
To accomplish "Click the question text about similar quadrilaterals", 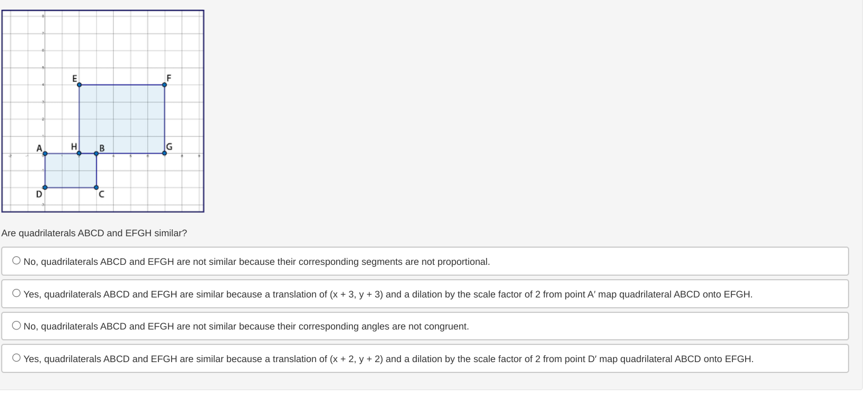I will point(94,233).
